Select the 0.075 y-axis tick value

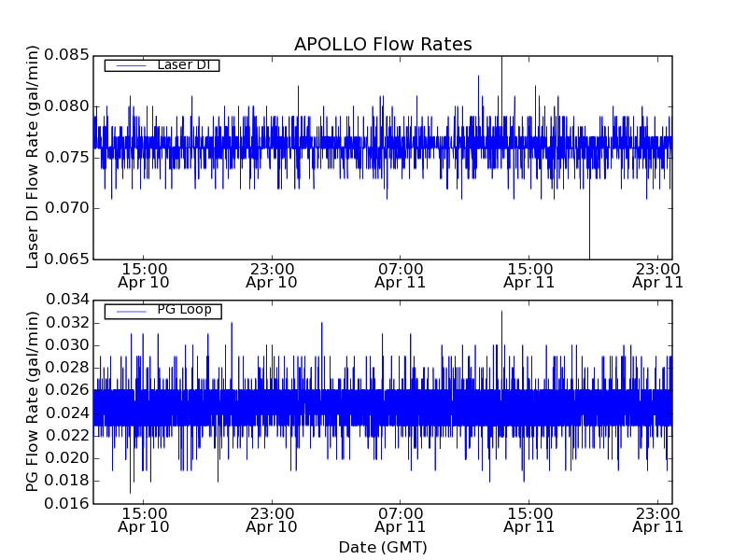point(66,157)
